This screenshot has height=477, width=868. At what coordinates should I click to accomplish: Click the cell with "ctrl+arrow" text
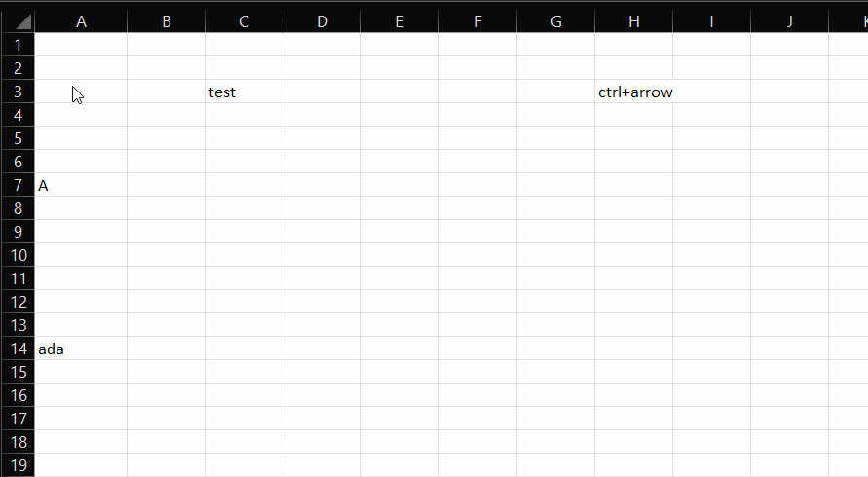point(633,92)
